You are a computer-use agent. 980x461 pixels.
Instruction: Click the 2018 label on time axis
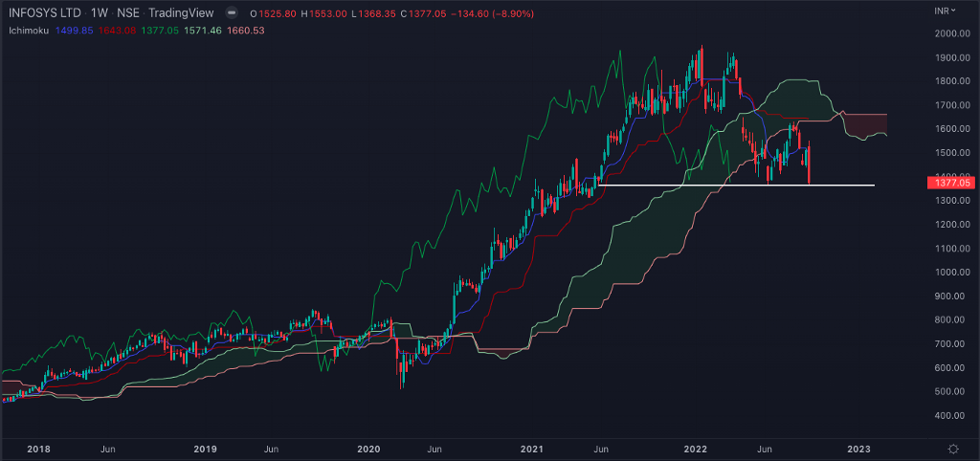[x=39, y=450]
